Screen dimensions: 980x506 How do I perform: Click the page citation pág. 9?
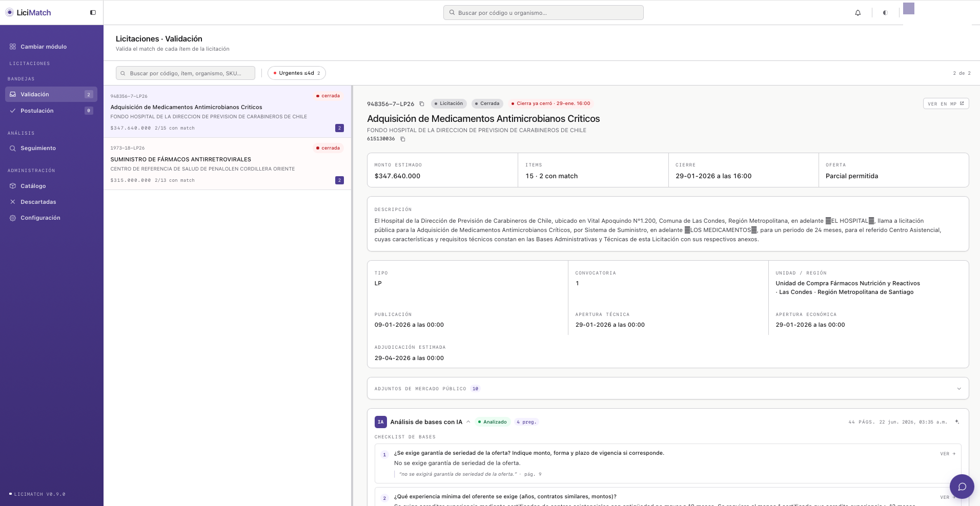pyautogui.click(x=533, y=474)
